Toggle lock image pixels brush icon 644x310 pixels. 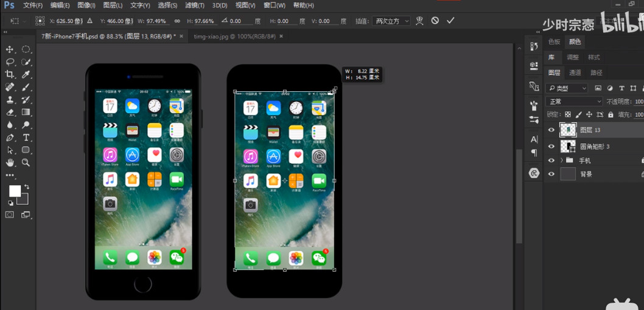[578, 115]
